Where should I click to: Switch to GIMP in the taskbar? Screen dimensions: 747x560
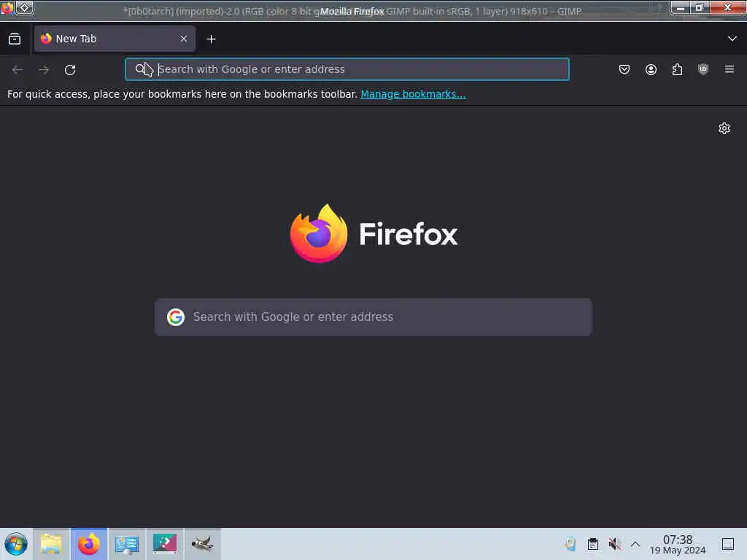(203, 544)
